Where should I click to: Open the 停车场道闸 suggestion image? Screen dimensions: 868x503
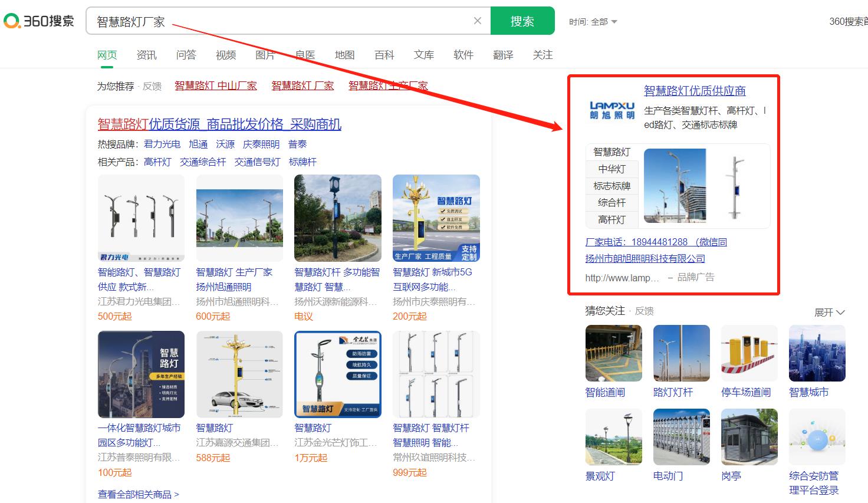(x=749, y=353)
